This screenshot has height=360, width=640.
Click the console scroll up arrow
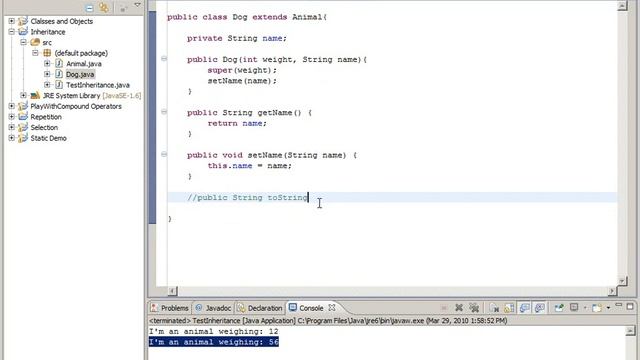631,331
